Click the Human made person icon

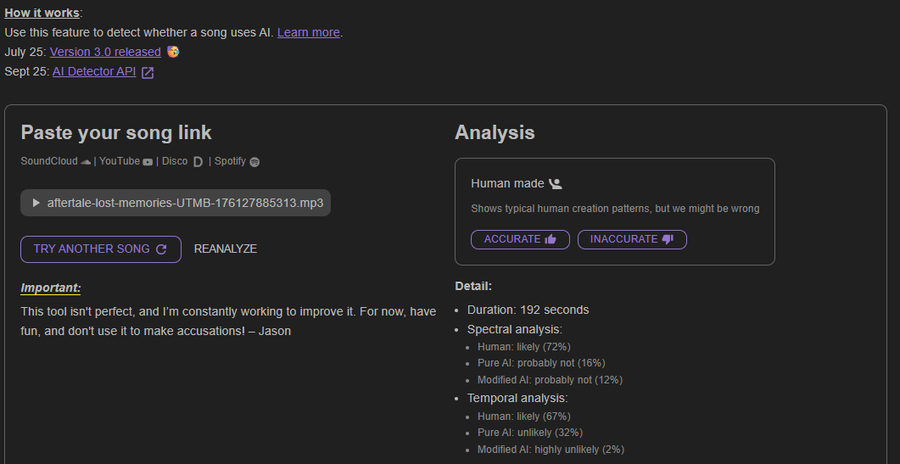click(x=556, y=184)
